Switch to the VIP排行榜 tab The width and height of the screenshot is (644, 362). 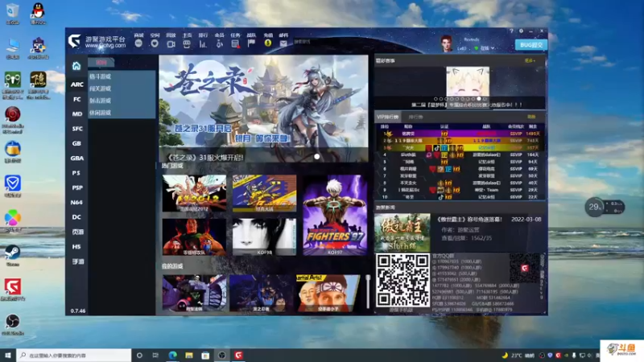388,117
